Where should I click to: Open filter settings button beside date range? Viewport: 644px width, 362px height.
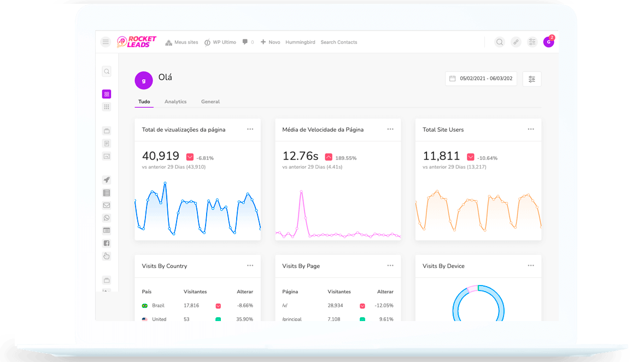(x=531, y=79)
